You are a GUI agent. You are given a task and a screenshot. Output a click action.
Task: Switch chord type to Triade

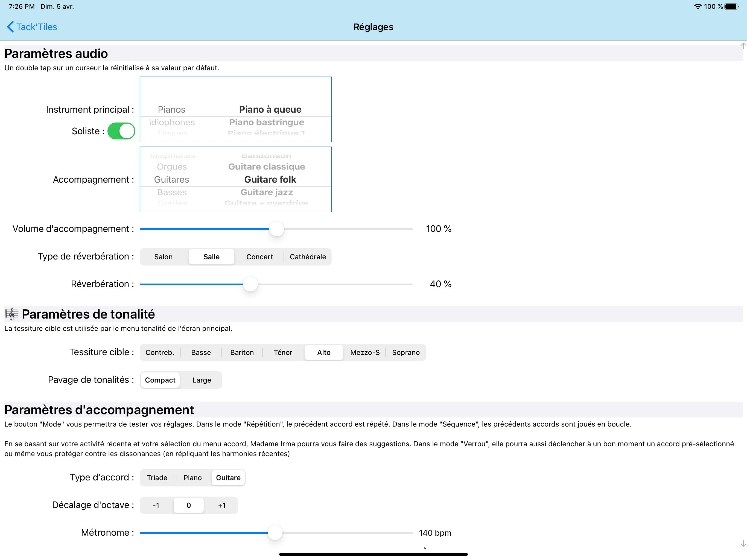pos(157,478)
